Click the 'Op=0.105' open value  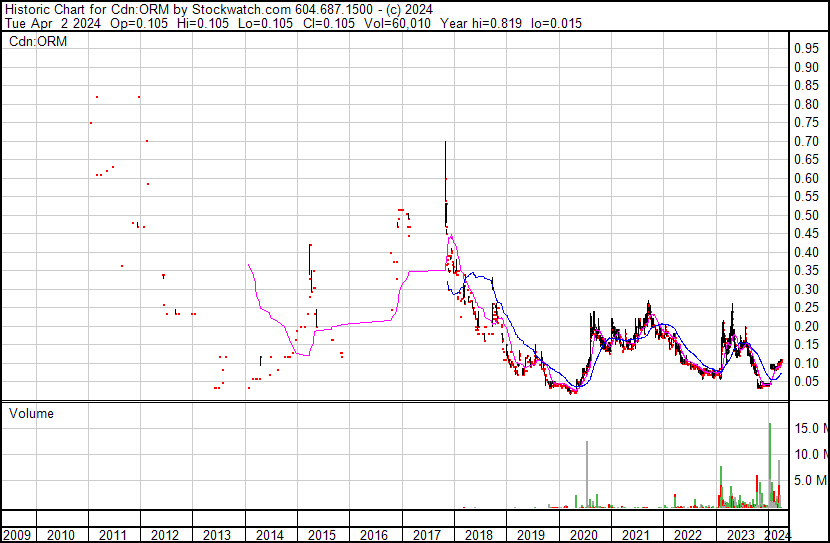pyautogui.click(x=139, y=23)
